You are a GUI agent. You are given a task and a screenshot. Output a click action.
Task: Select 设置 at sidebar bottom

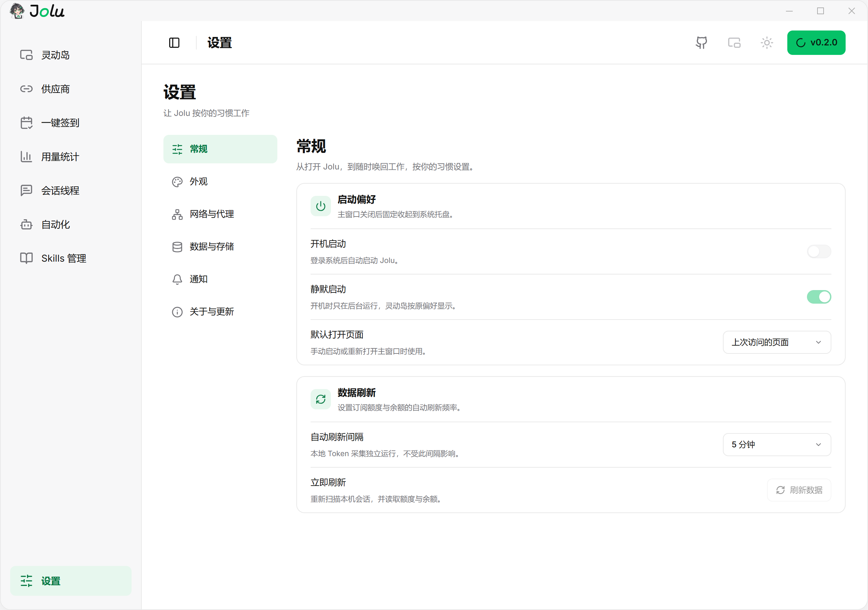coord(71,581)
